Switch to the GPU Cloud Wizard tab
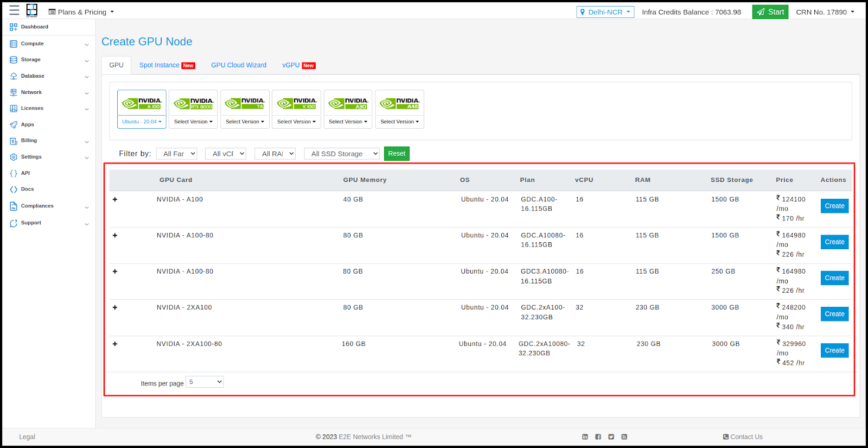 (239, 65)
